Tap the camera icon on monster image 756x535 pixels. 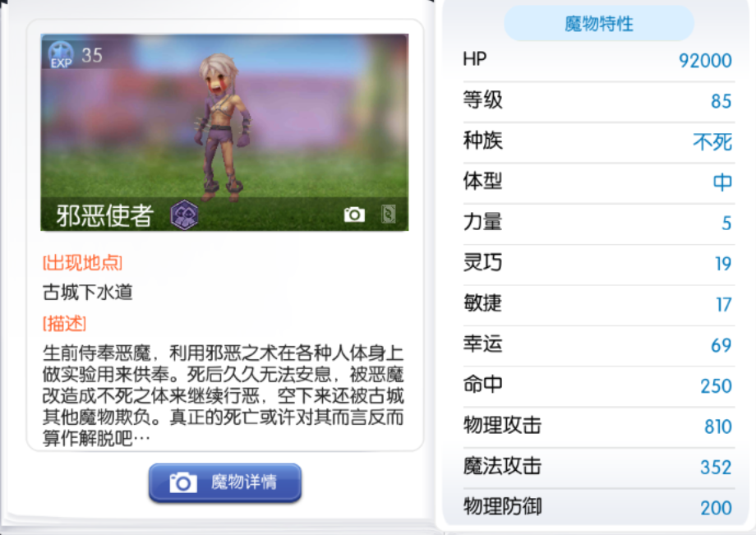click(x=354, y=214)
